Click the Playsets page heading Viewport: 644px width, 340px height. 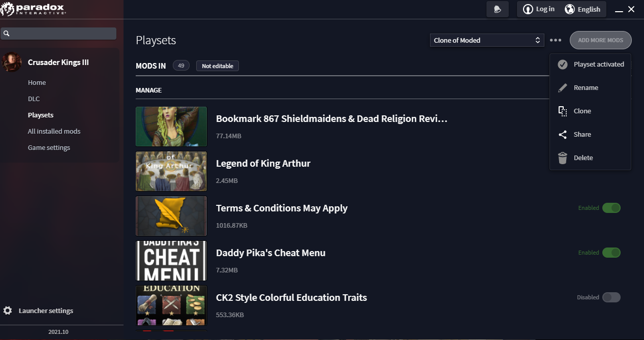(x=156, y=41)
